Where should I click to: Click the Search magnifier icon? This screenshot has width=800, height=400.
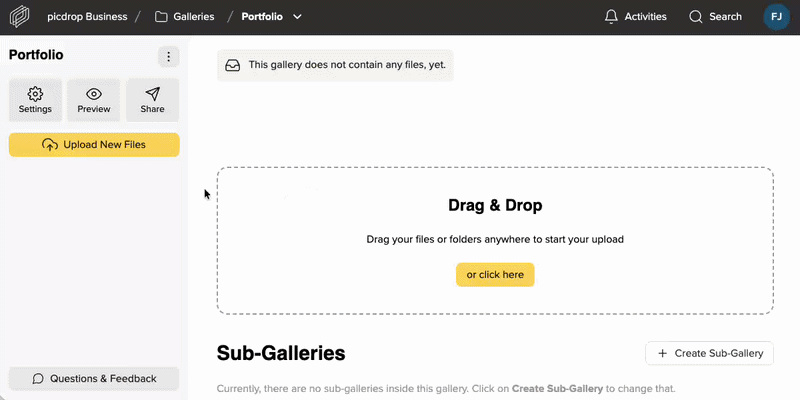coord(696,17)
